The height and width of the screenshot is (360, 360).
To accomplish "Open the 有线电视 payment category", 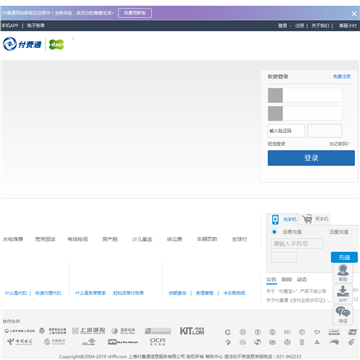I will (78, 239).
